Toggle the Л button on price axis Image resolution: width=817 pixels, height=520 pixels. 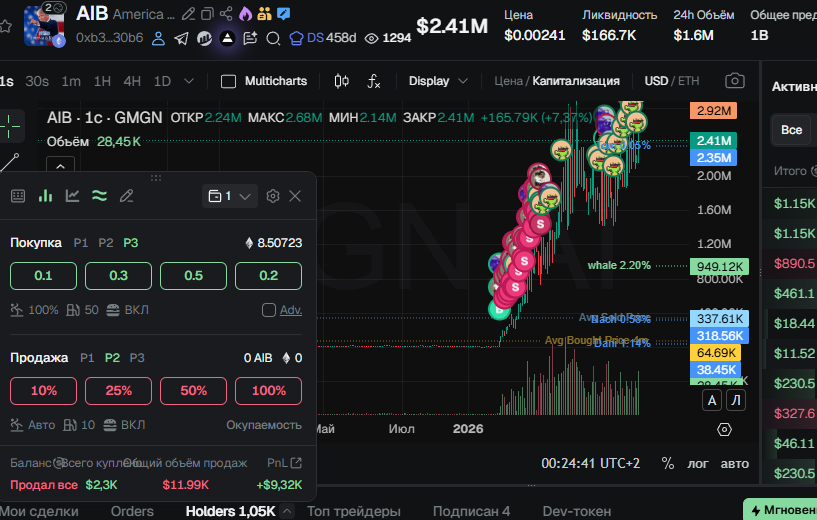click(736, 401)
